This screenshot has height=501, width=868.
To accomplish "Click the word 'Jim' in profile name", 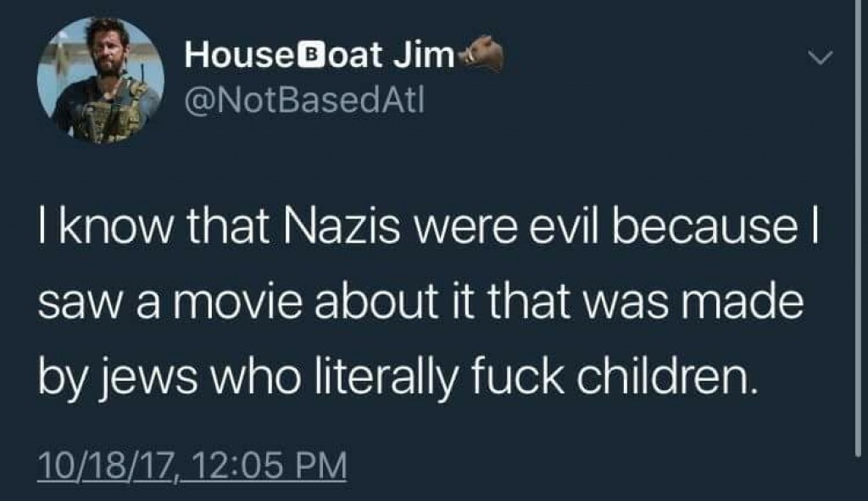I will [x=424, y=55].
